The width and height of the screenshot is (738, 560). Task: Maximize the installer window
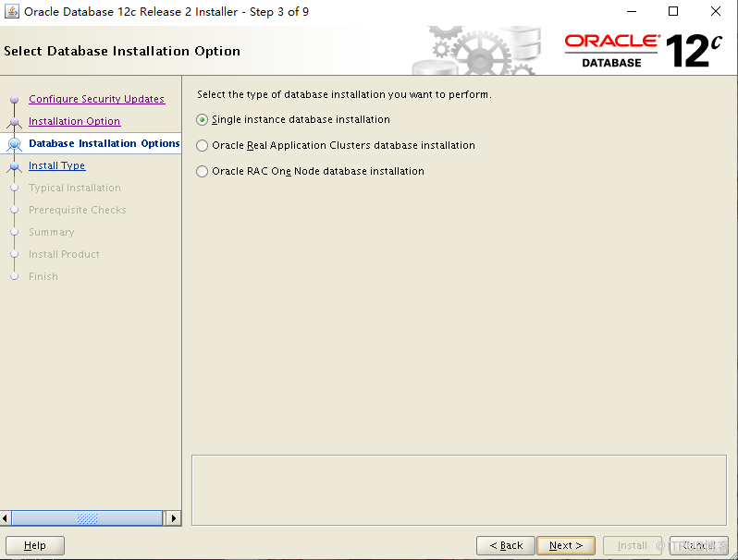pyautogui.click(x=673, y=11)
